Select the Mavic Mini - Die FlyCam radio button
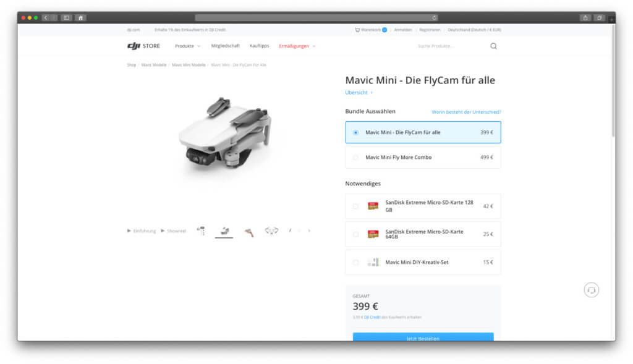This screenshot has height=364, width=633. point(355,132)
